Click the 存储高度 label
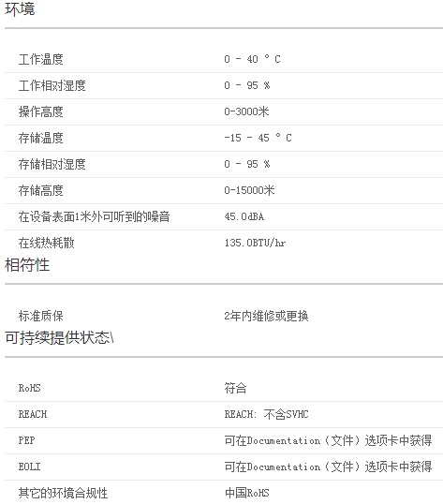Viewport: 443px width, 504px height. (x=40, y=190)
